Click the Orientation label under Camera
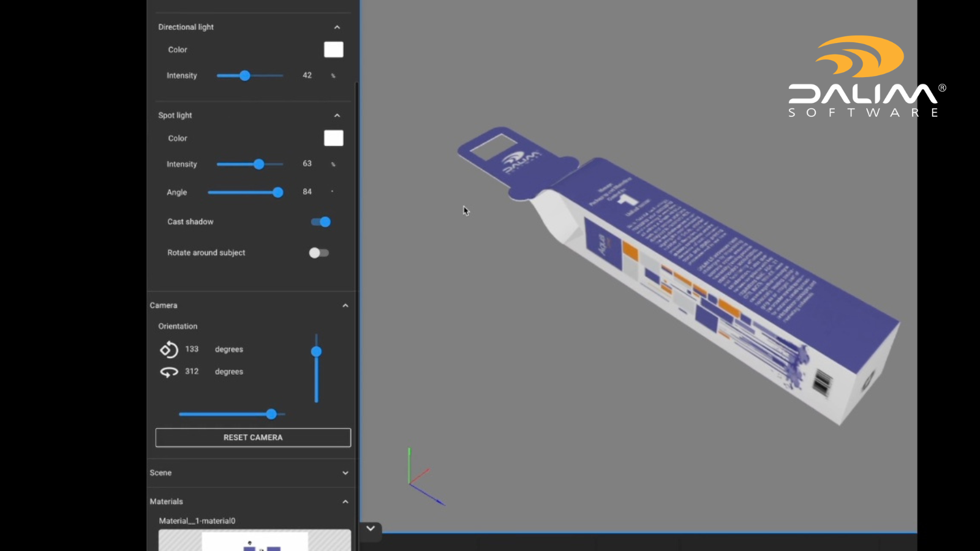Viewport: 980px width, 551px height. coord(178,326)
